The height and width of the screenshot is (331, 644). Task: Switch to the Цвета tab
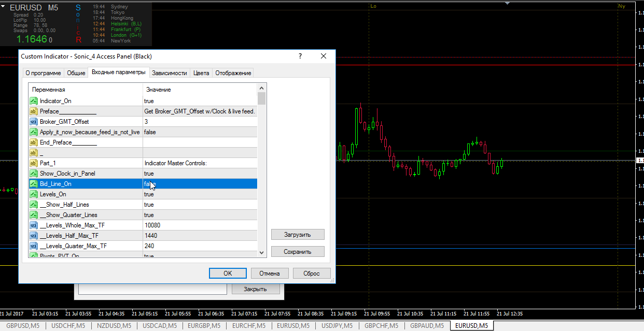[x=201, y=73]
